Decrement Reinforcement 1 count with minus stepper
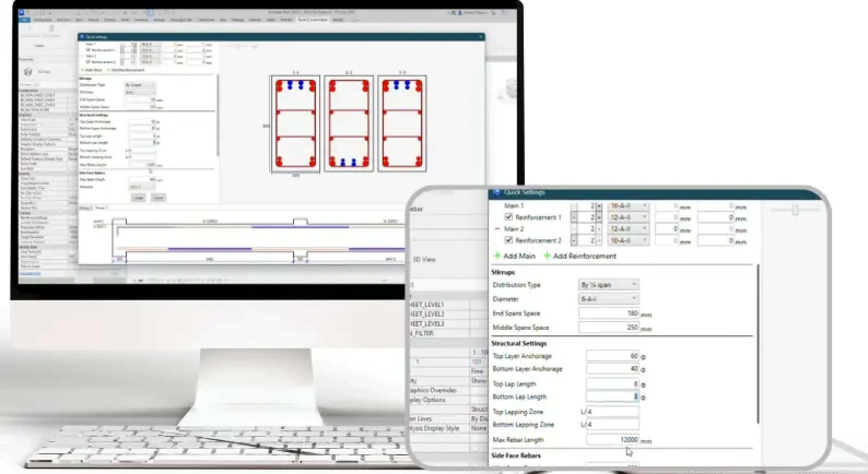This screenshot has height=474, width=868. click(x=574, y=217)
